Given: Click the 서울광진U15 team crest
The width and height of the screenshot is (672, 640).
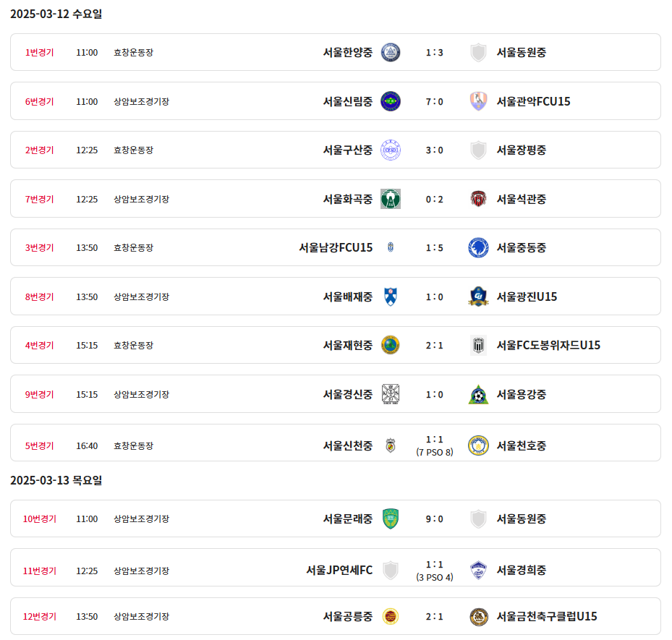Looking at the screenshot, I should click(x=478, y=296).
